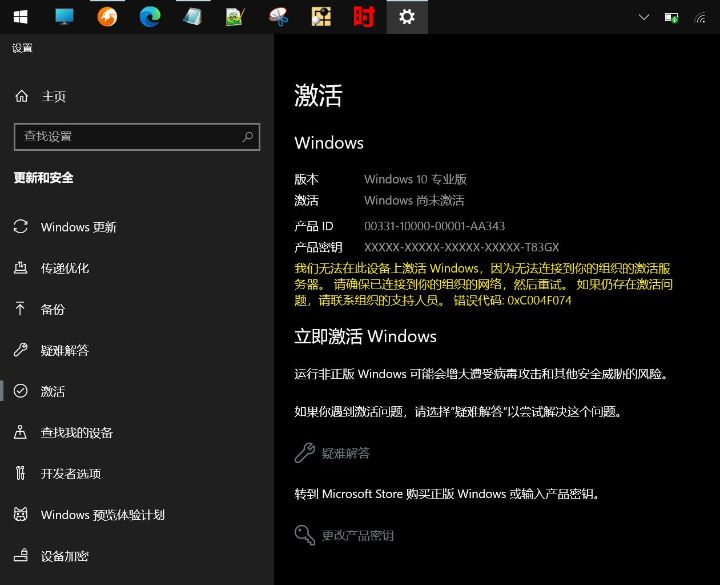Click the Windows 10 专业版 edition text

(415, 179)
